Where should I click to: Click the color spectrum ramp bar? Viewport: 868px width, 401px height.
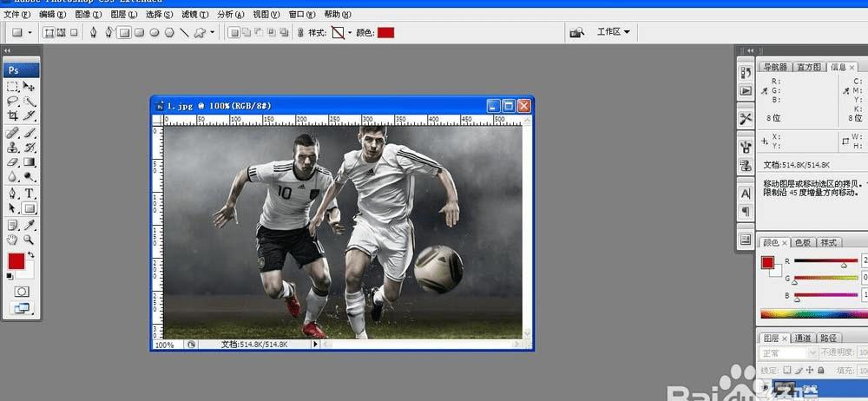(x=814, y=314)
